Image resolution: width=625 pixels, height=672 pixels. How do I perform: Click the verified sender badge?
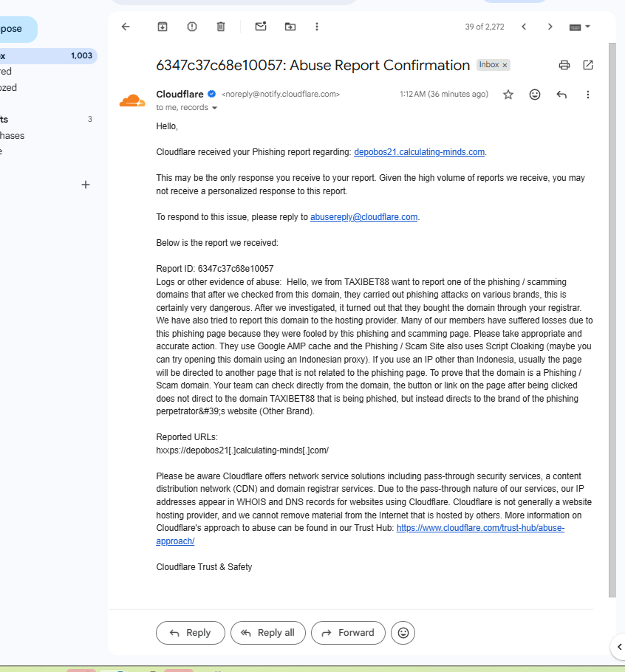click(x=212, y=94)
